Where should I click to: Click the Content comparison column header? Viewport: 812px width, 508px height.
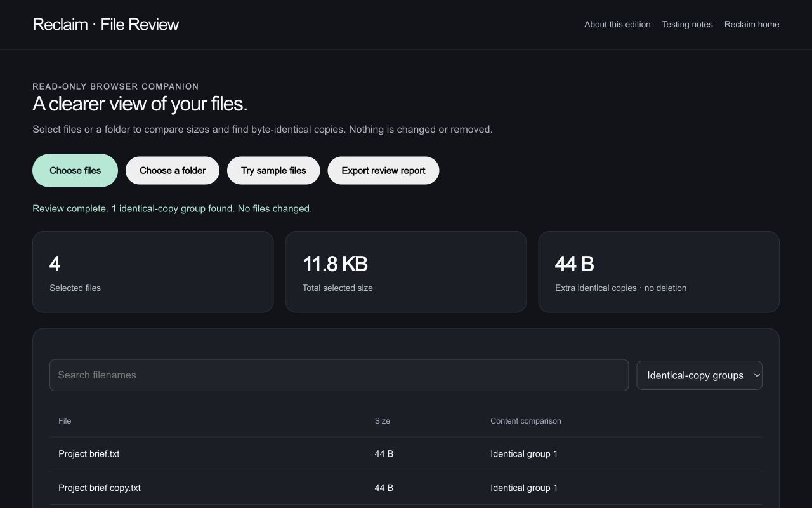pyautogui.click(x=526, y=421)
